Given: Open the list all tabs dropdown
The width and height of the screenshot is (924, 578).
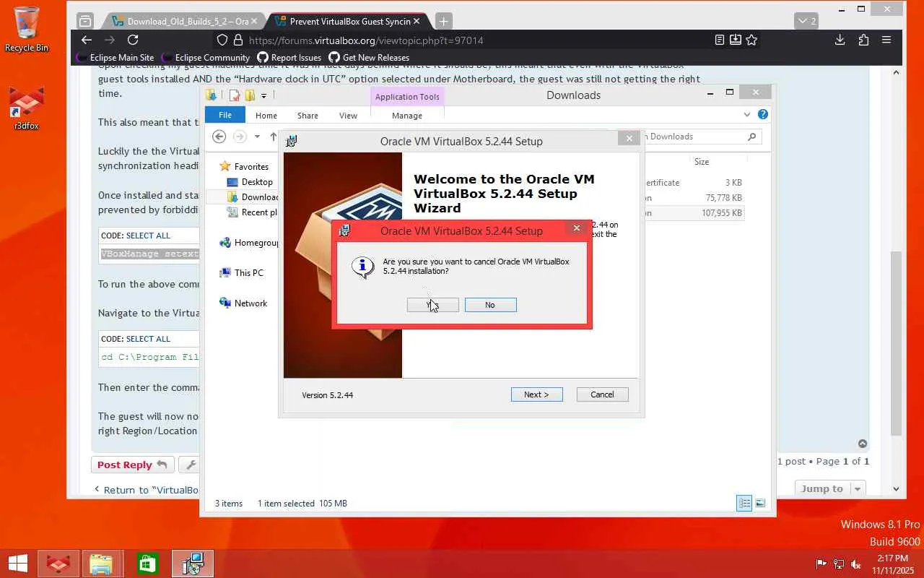Looking at the screenshot, I should click(x=807, y=21).
